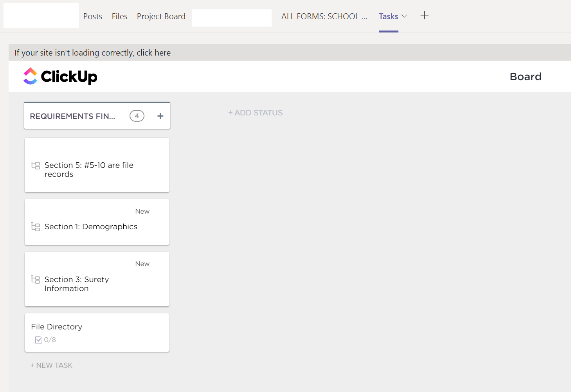Open the Posts tab
This screenshot has width=571, height=392.
pyautogui.click(x=92, y=16)
